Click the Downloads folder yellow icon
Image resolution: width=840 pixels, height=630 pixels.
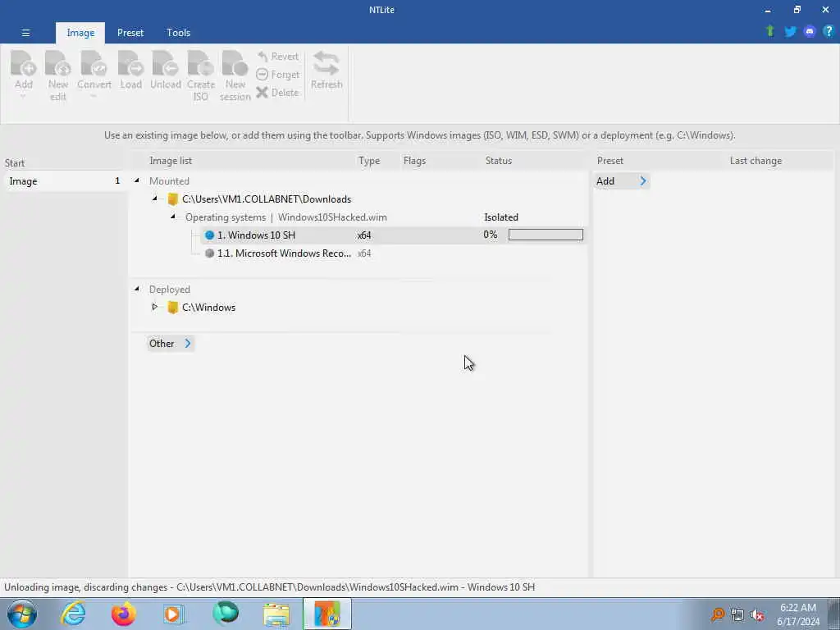[172, 199]
